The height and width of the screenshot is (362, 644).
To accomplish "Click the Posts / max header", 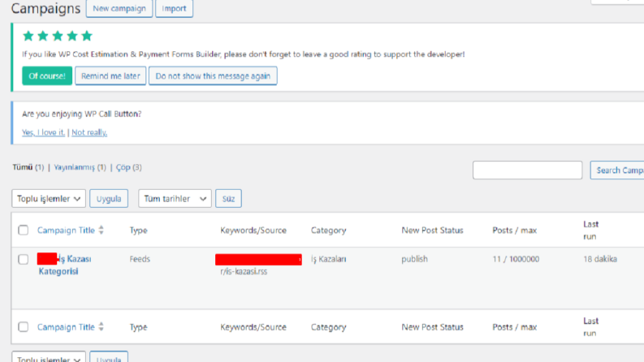I will [515, 231].
